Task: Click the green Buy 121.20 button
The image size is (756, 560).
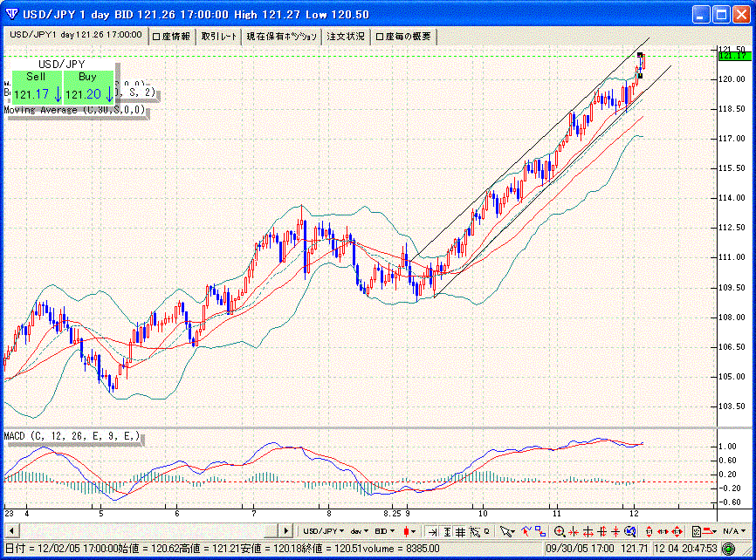Action: tap(88, 87)
